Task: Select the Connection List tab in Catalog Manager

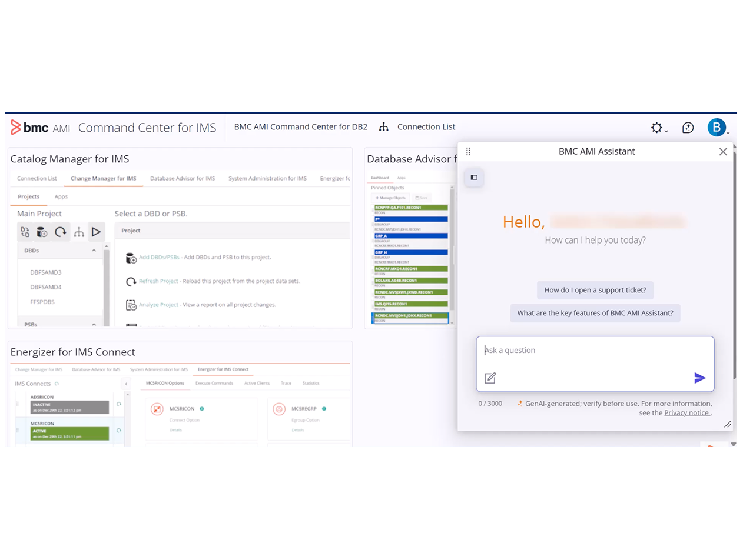Action: point(37,178)
